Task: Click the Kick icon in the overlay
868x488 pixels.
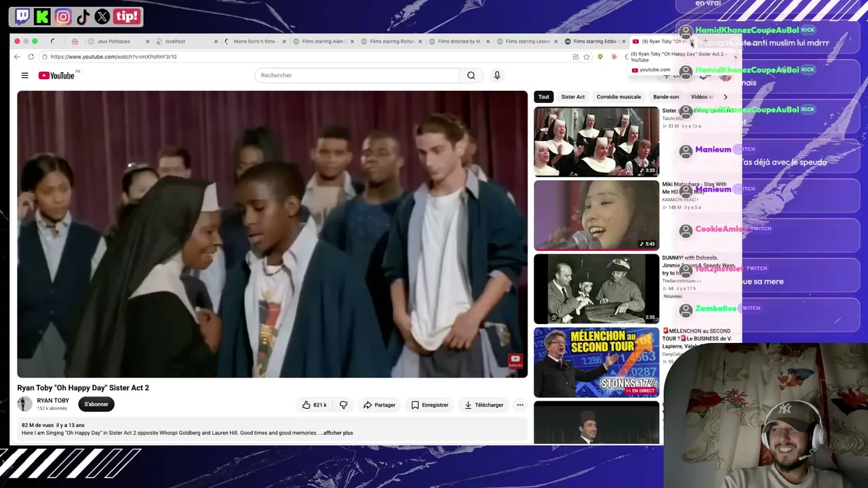Action: [x=43, y=16]
